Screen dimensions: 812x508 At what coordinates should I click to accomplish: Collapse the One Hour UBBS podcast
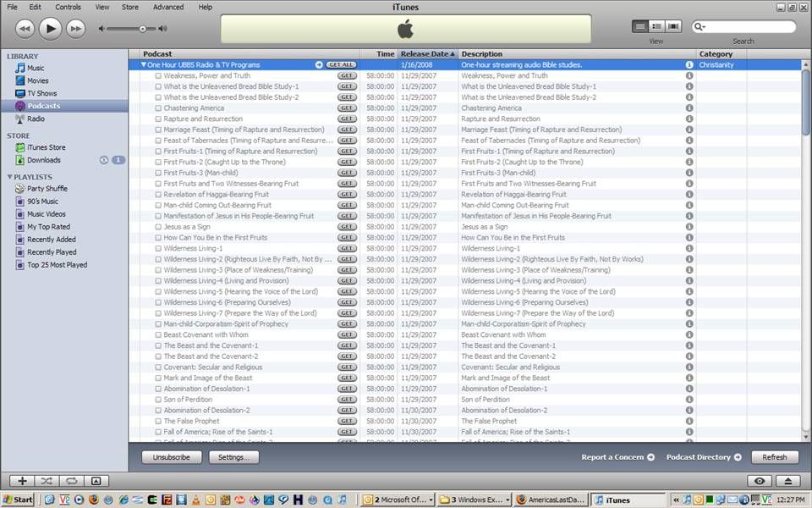[x=144, y=65]
